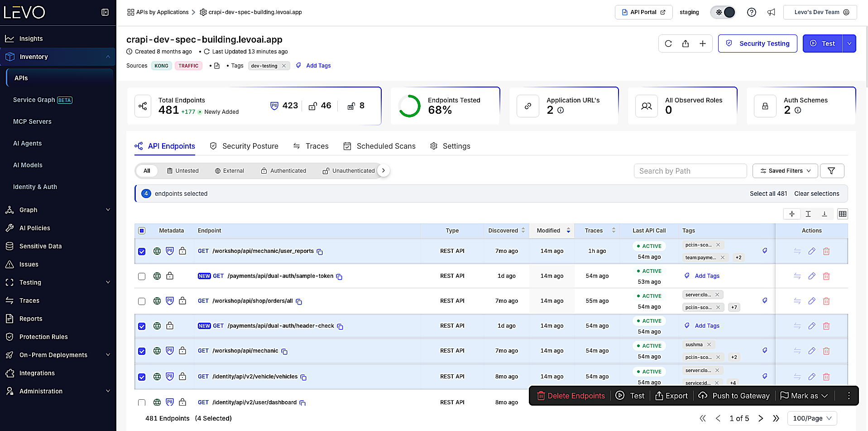Click the Clear selections link
868x431 pixels.
click(817, 194)
